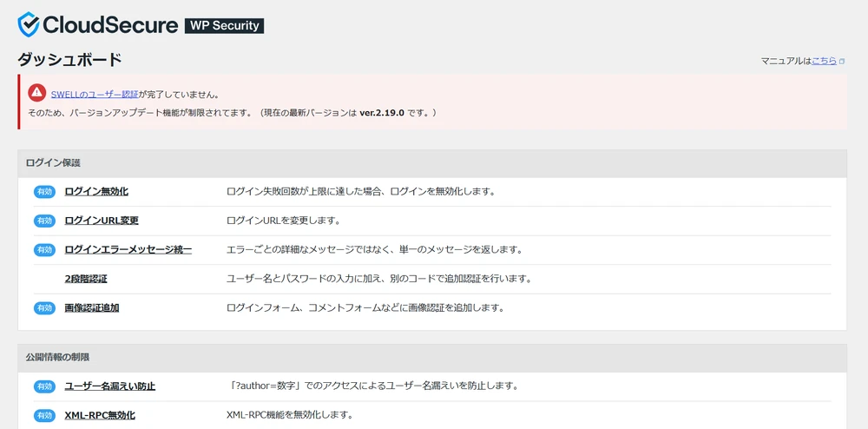Click the 有効 badge for ログインエラーメッセージ統一
The height and width of the screenshot is (429, 868).
pos(45,249)
